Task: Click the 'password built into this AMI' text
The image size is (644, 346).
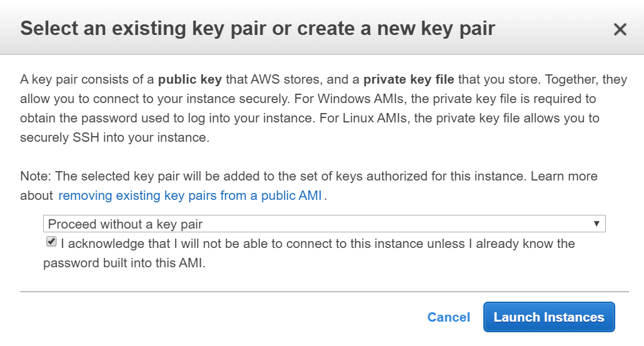Action: coord(124,263)
